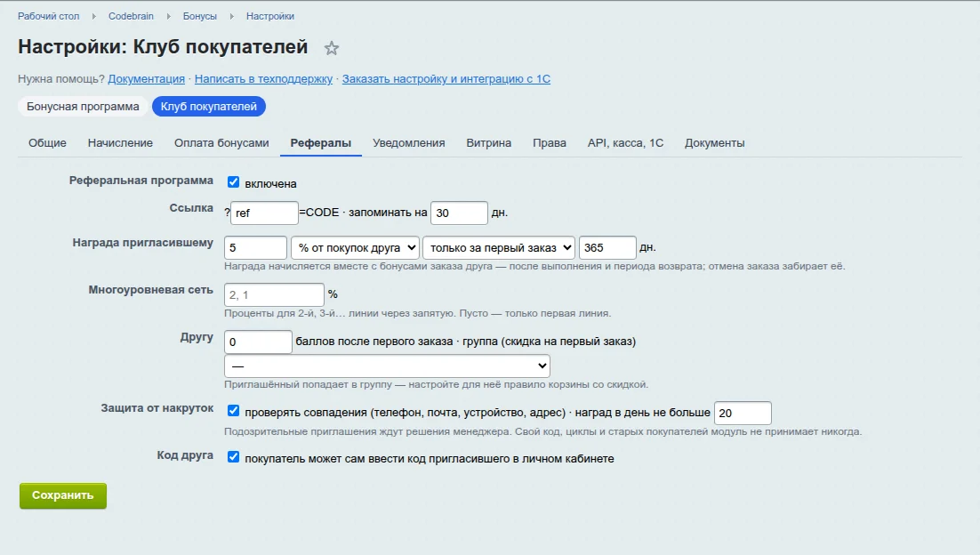Click the 'Реферальная программа' field label

141,180
